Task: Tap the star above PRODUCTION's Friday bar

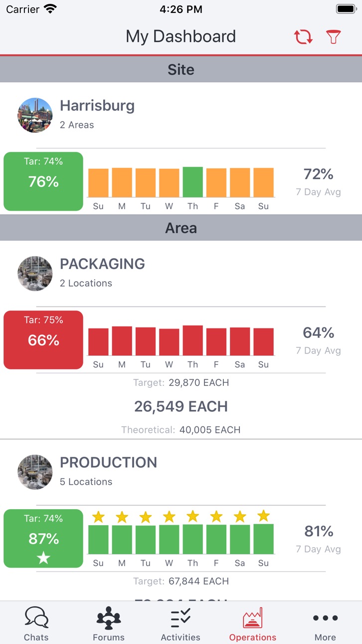Action: (216, 517)
